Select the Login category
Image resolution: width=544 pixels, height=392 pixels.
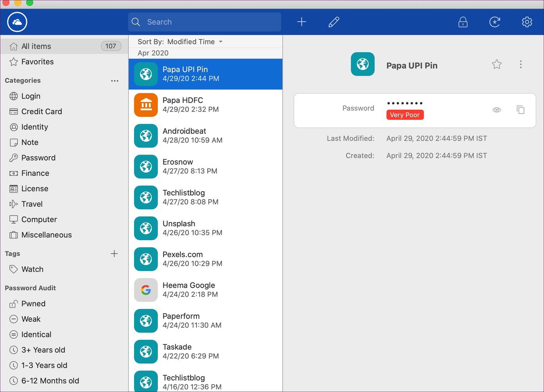(x=64, y=96)
